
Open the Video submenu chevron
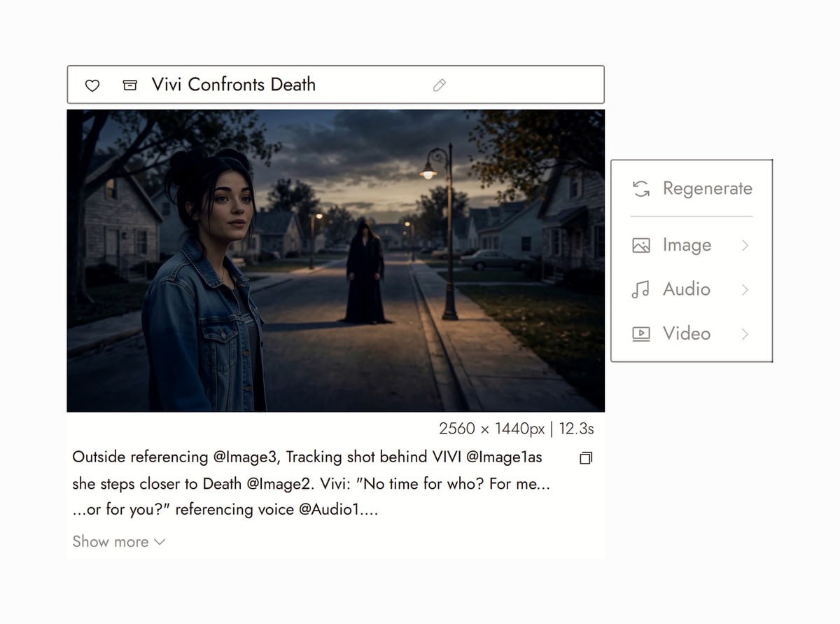745,334
